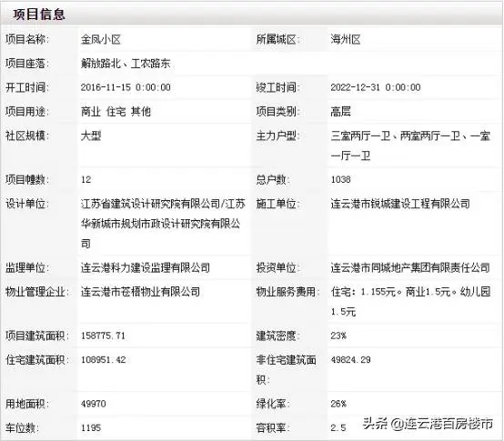Click the investor 连云港市同城地产集团有限责任公司
This screenshot has width=504, height=441.
410,267
